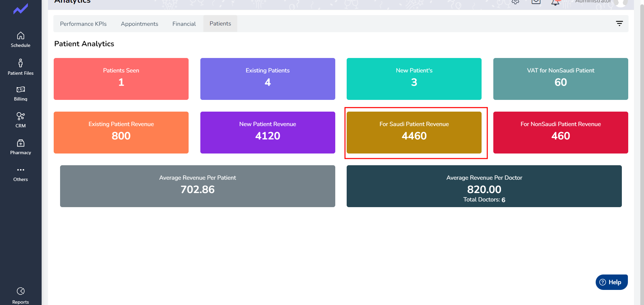644x305 pixels.
Task: Expand the Others menu in the sidebar
Action: tap(20, 174)
